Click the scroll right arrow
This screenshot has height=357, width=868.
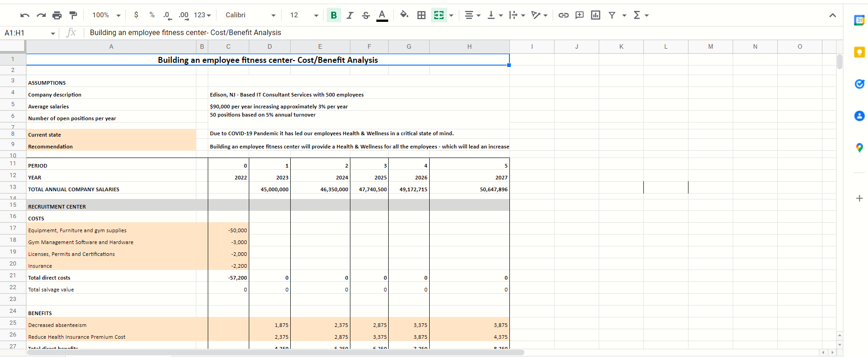832,352
